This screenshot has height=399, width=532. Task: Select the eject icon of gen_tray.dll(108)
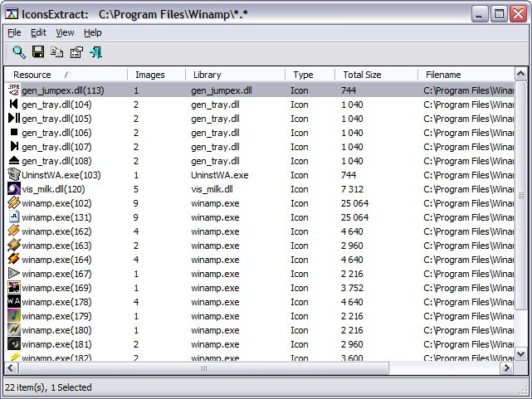14,160
